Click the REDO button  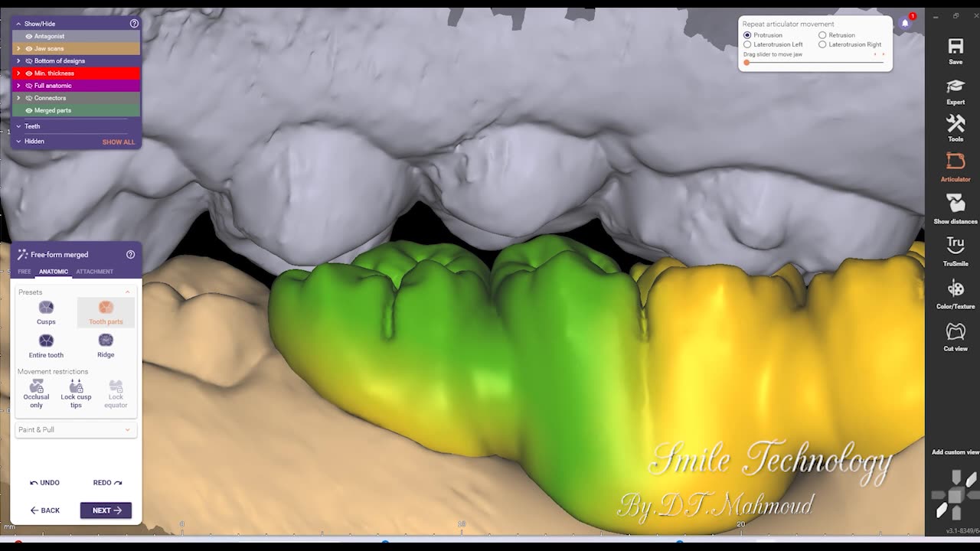[107, 483]
